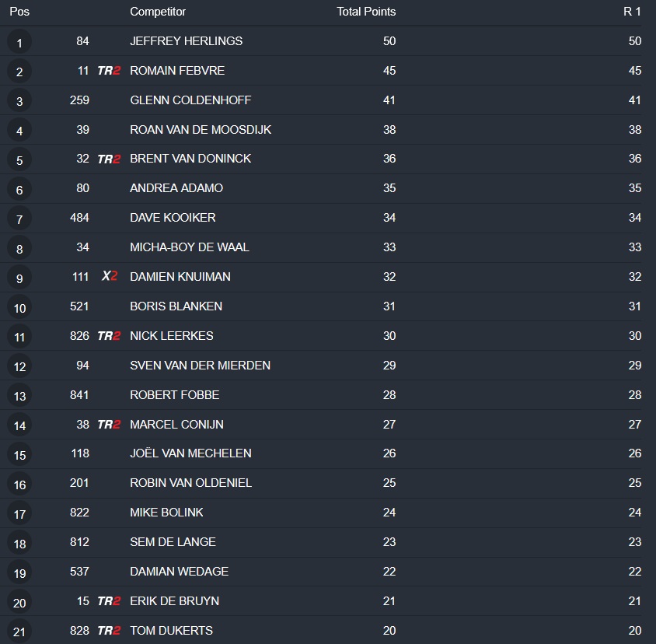The image size is (656, 644).
Task: Click position 10 circle badge
Action: pos(19,308)
